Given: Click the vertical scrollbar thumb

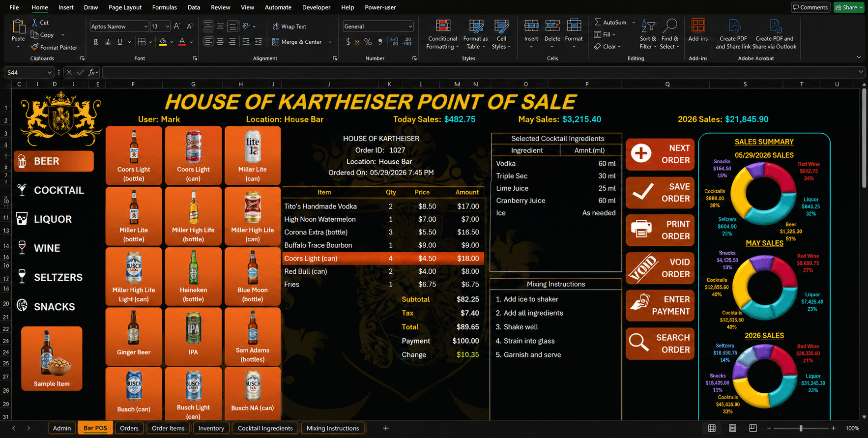Looking at the screenshot, I should point(864,138).
